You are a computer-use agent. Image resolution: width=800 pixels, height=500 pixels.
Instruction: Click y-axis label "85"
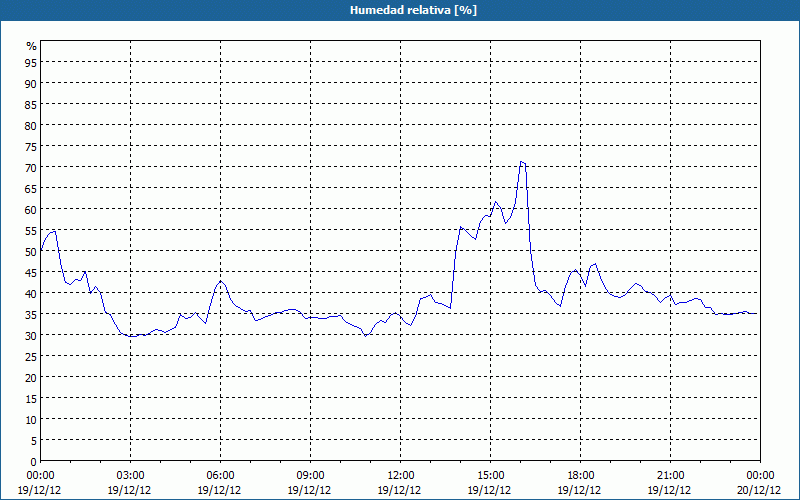[x=31, y=104]
